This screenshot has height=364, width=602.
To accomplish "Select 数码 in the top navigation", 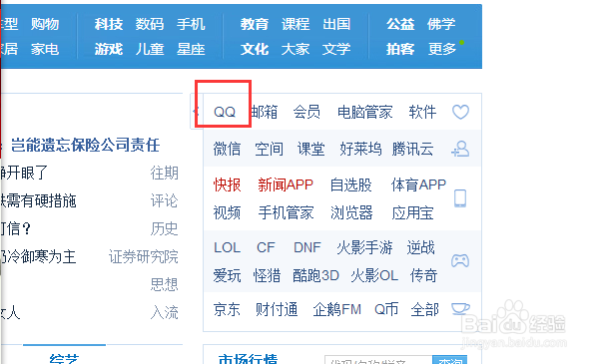I will [150, 24].
